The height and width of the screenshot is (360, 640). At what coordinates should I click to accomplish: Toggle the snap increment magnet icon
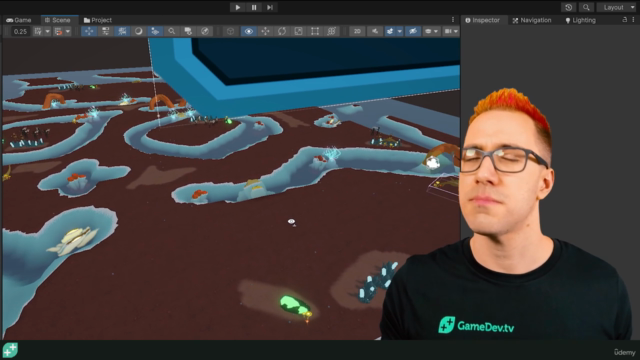(x=58, y=31)
